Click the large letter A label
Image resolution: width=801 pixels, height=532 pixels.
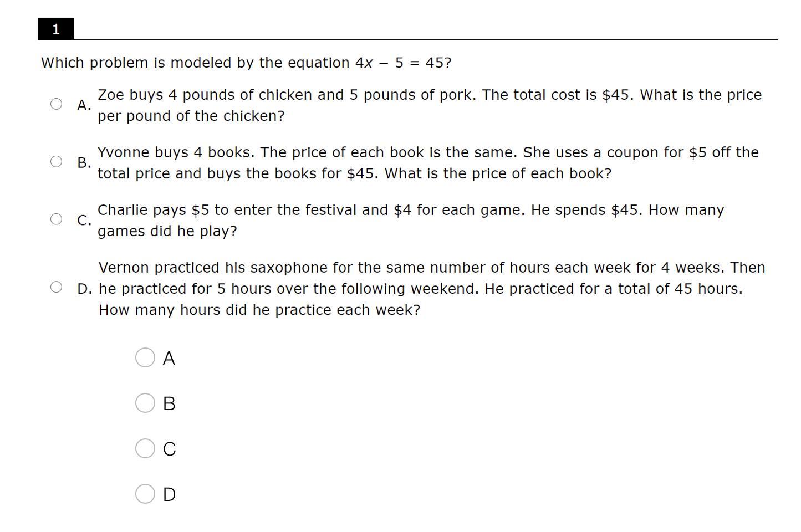coord(169,359)
